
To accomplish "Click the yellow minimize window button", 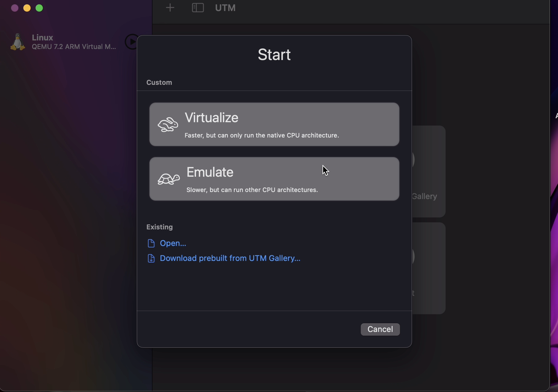I will click(x=27, y=8).
